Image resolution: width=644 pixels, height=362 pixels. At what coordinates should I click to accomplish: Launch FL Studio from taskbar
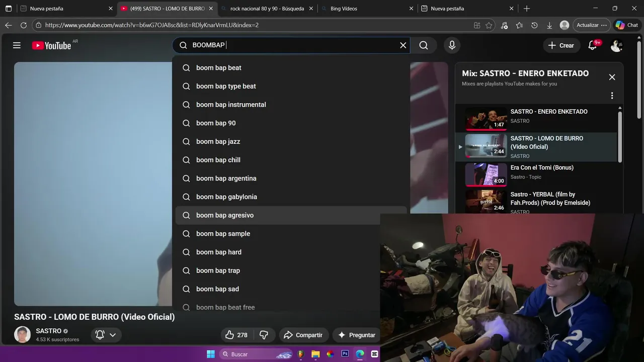coord(301,354)
